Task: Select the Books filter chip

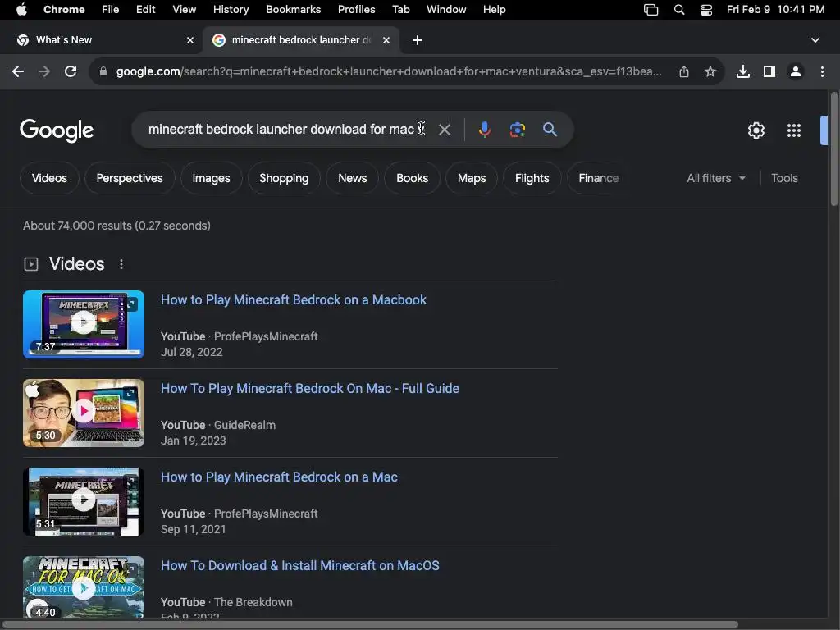Action: (412, 178)
